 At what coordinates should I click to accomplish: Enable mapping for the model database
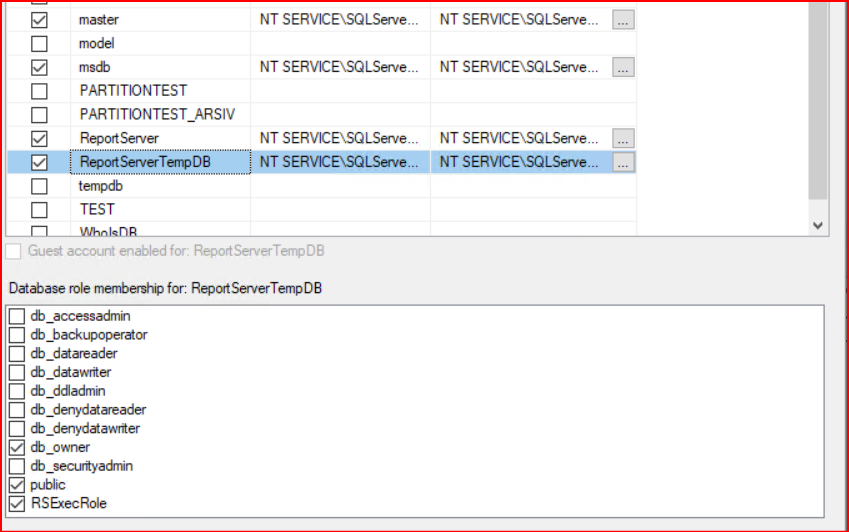click(39, 44)
